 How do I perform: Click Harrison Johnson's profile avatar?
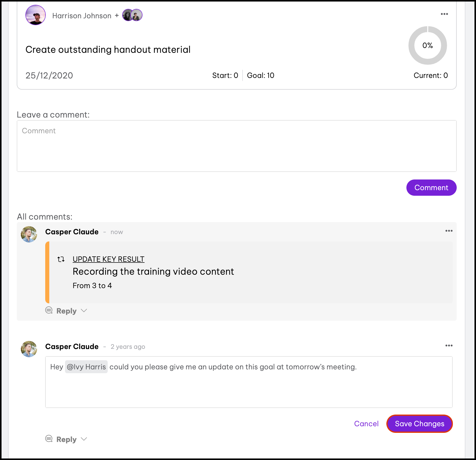coord(36,15)
